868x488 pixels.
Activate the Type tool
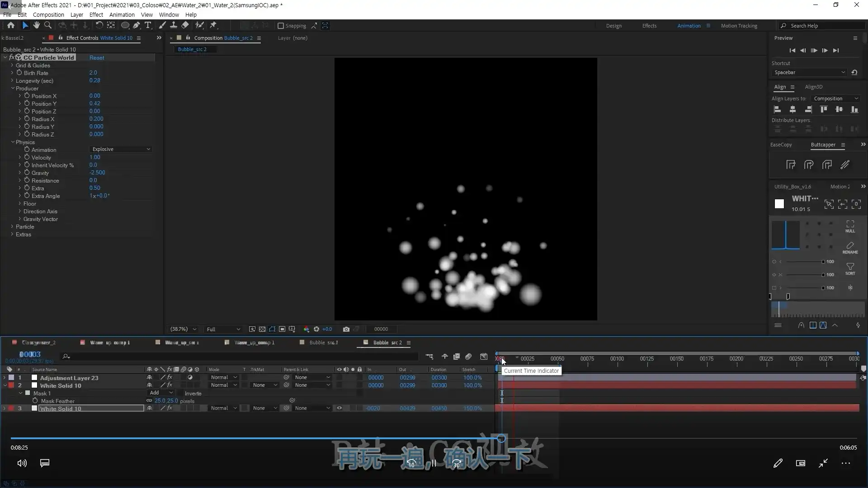149,25
